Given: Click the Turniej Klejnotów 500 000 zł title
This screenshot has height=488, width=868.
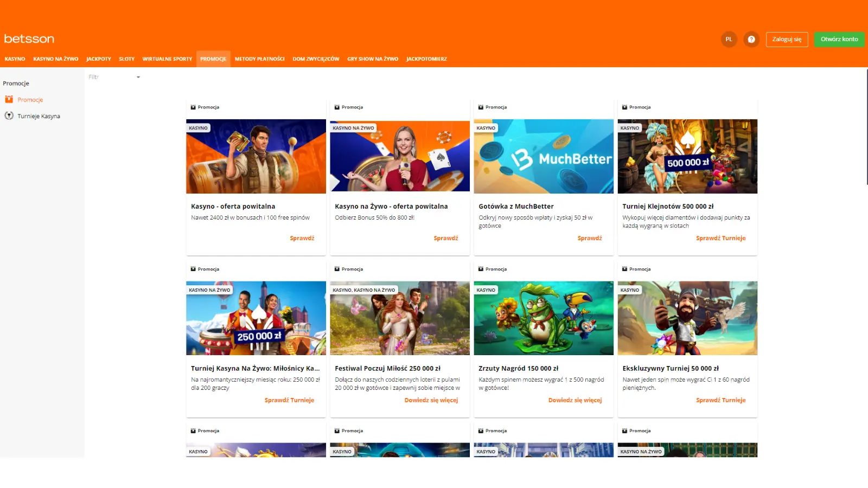Looking at the screenshot, I should 668,207.
